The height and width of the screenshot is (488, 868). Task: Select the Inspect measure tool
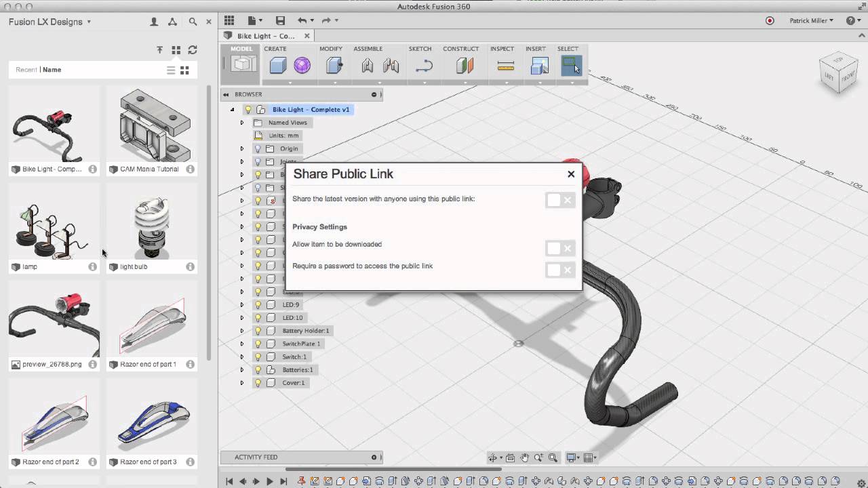506,66
